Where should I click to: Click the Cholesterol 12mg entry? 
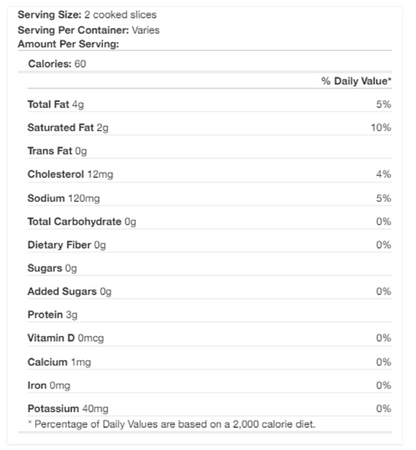tap(70, 174)
